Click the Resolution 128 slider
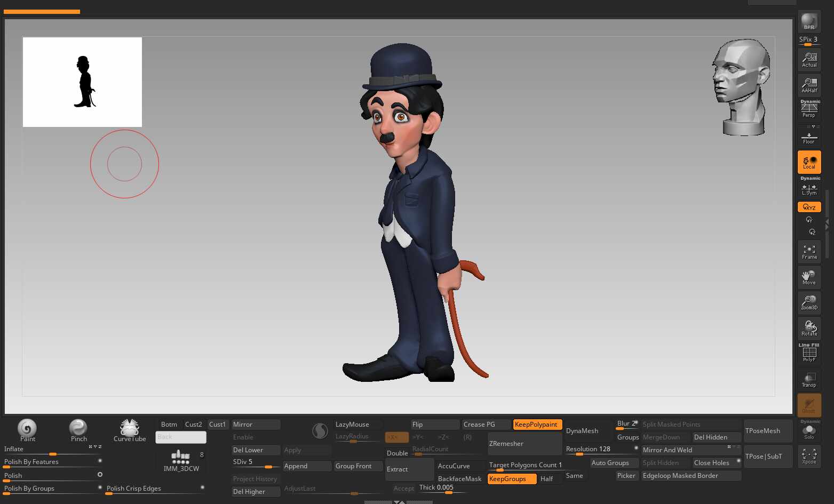The width and height of the screenshot is (834, 504). pyautogui.click(x=601, y=450)
